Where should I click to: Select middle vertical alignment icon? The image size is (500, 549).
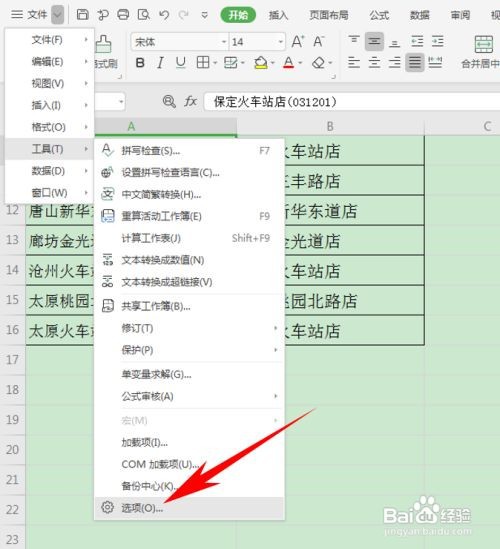click(374, 41)
